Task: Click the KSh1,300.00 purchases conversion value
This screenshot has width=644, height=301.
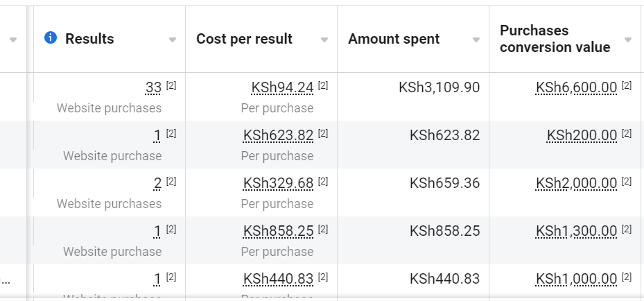Action: tap(576, 231)
